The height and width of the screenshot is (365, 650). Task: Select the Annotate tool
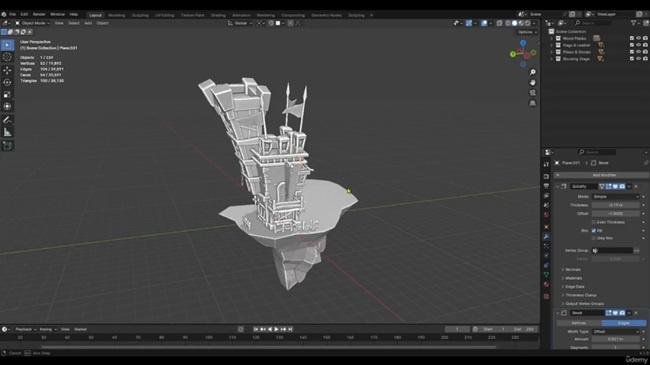pos(7,120)
